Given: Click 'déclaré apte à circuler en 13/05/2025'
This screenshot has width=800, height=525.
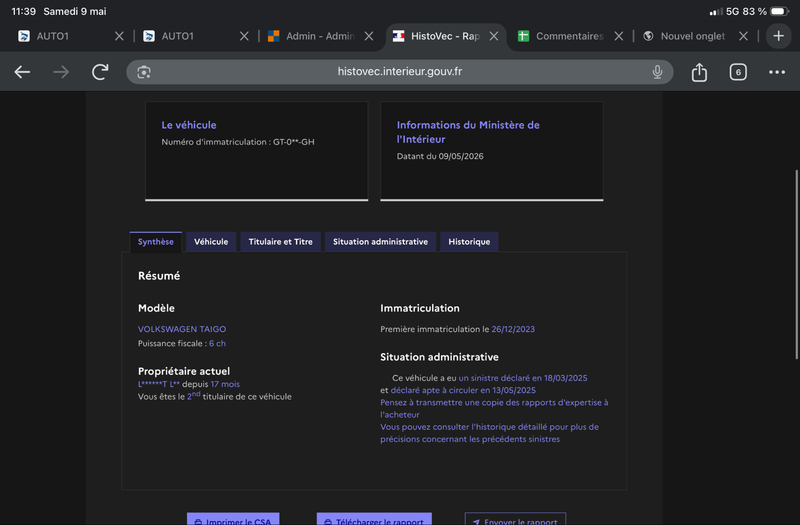Looking at the screenshot, I should coord(463,390).
